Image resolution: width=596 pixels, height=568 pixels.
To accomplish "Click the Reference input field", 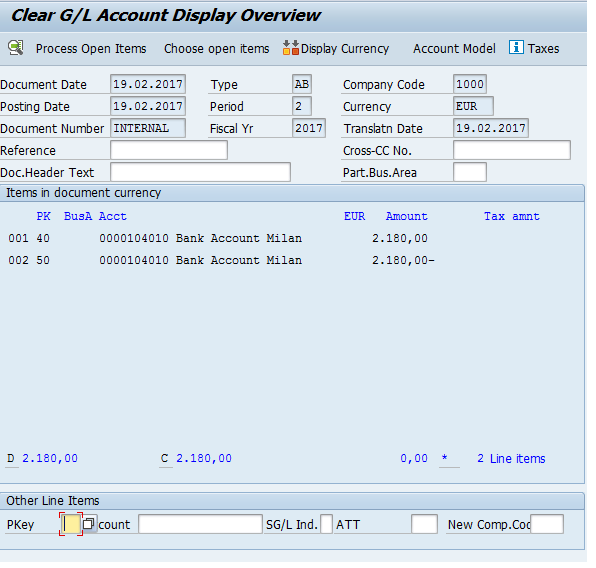I will click(169, 150).
